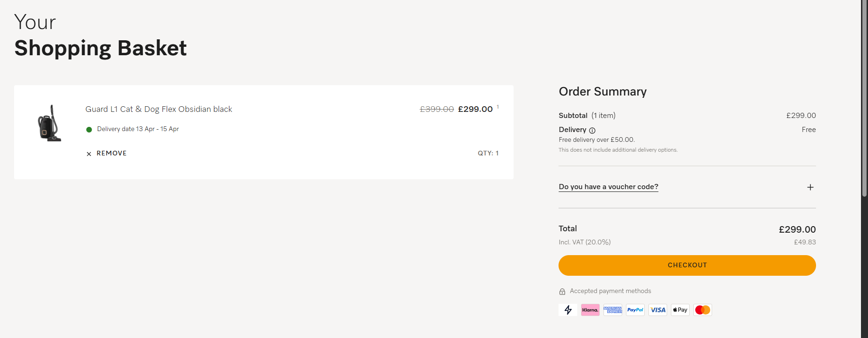Open the Guard L1 Cat & Dog product link

point(159,109)
